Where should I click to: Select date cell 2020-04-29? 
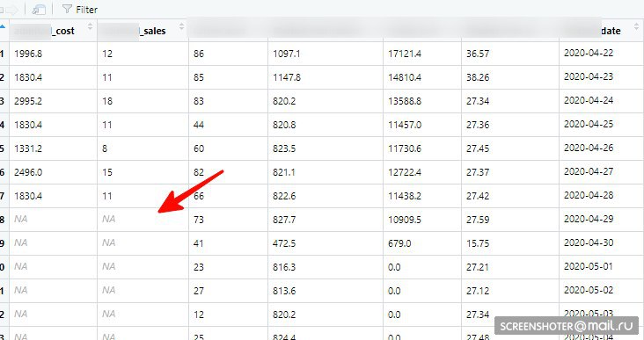(589, 220)
